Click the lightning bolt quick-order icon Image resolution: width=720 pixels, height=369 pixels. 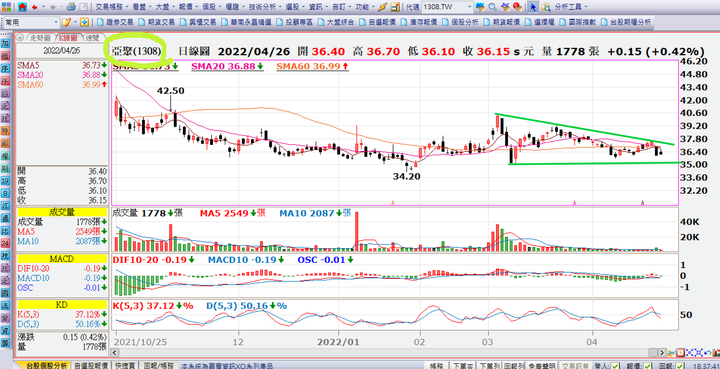pyautogui.click(x=383, y=7)
